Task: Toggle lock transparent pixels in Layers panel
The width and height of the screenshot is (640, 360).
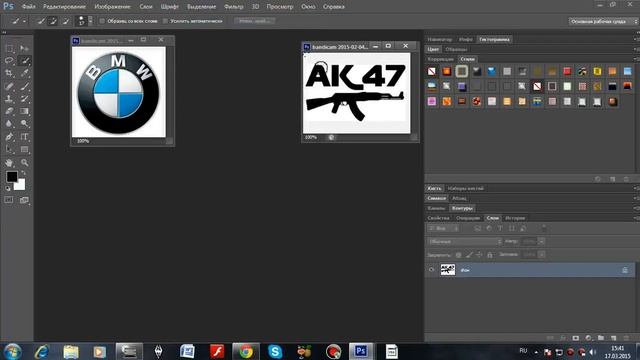Action: pos(459,255)
